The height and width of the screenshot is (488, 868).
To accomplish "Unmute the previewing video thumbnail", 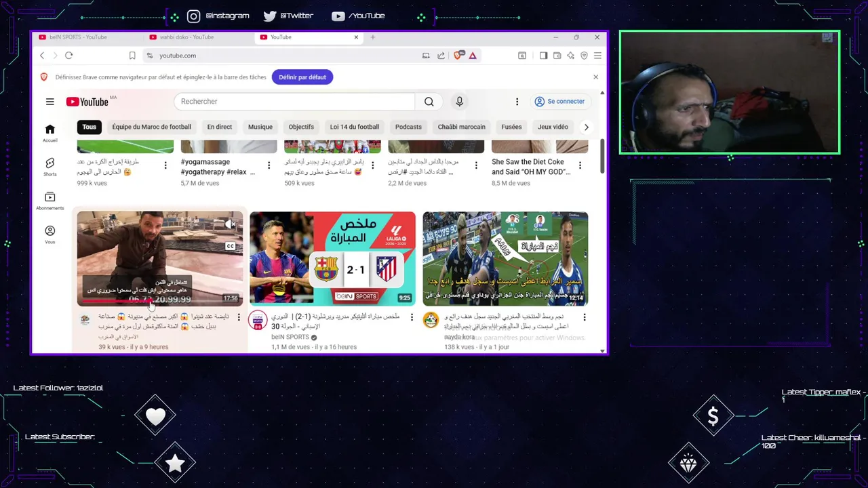I will point(231,224).
